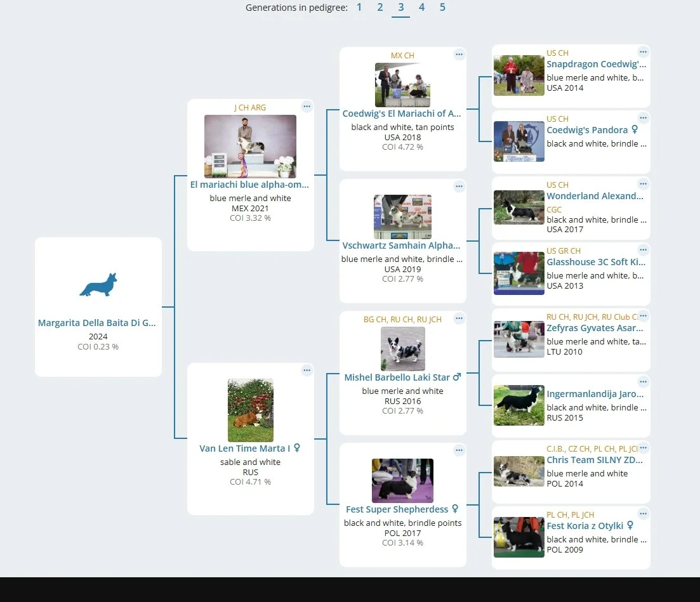Click El mariachi blue alpha-om show photo

[250, 147]
